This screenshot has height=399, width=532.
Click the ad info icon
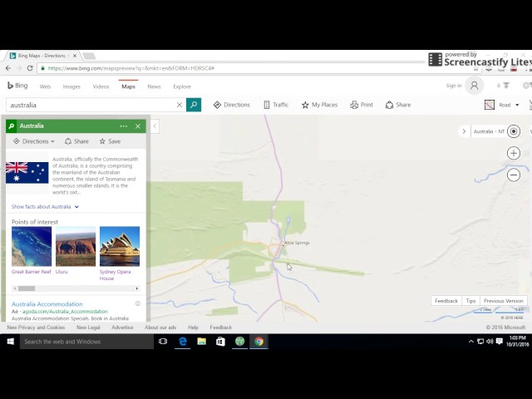pyautogui.click(x=138, y=303)
